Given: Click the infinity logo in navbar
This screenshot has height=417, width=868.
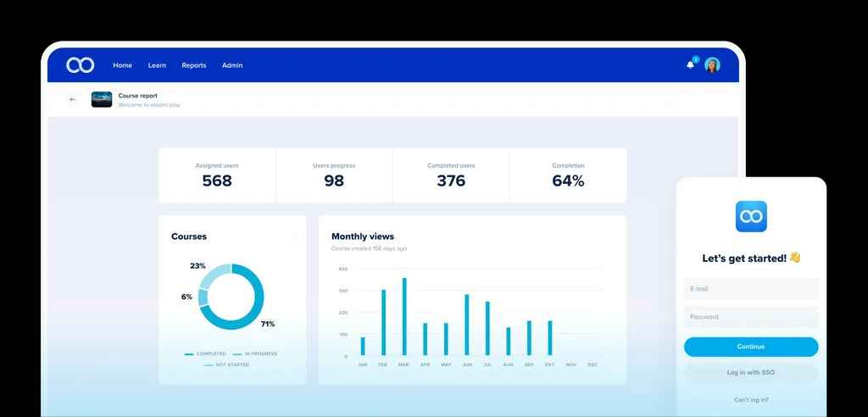Looking at the screenshot, I should [x=81, y=64].
